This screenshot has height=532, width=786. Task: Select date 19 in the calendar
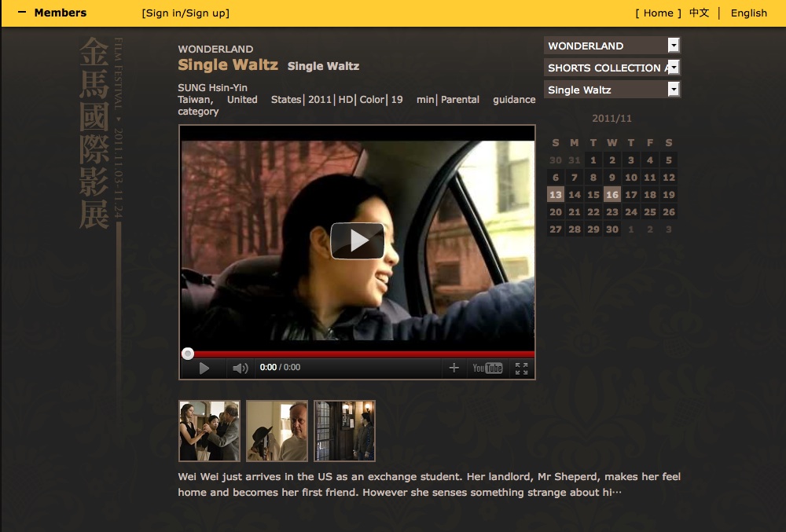(x=669, y=194)
